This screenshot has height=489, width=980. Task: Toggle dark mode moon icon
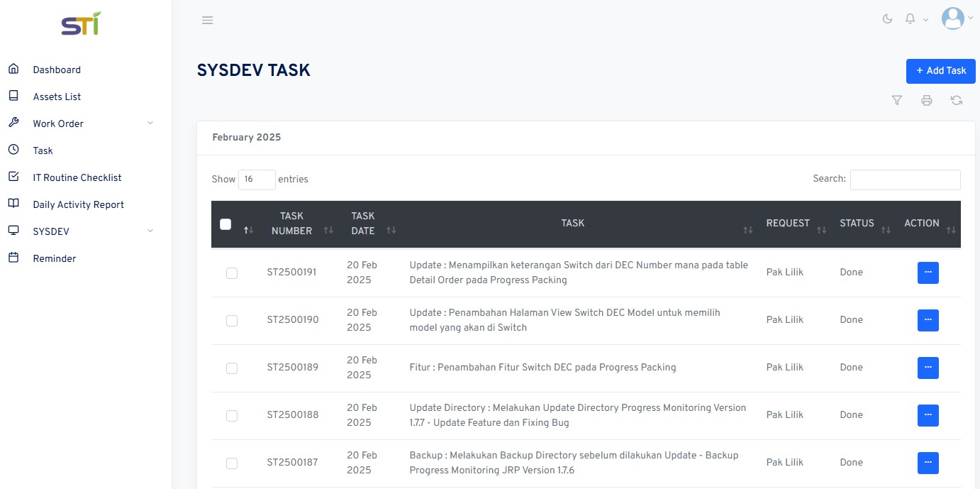(x=887, y=19)
